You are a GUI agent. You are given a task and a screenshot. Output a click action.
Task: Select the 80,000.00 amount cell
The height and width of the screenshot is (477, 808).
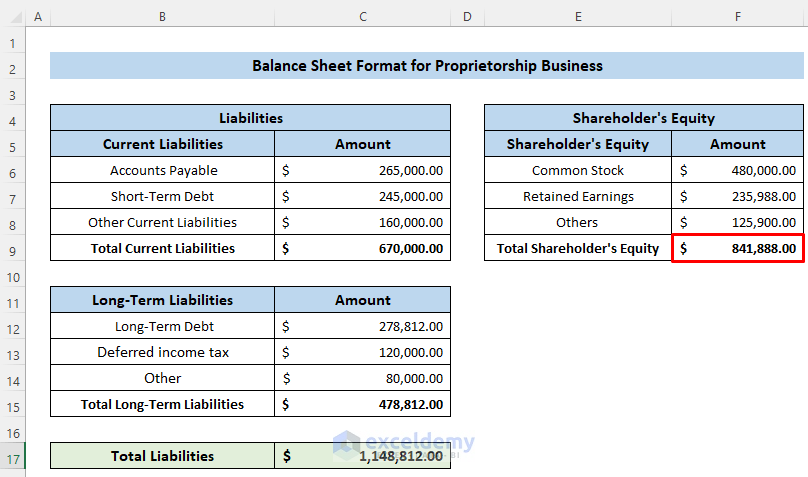coord(363,378)
